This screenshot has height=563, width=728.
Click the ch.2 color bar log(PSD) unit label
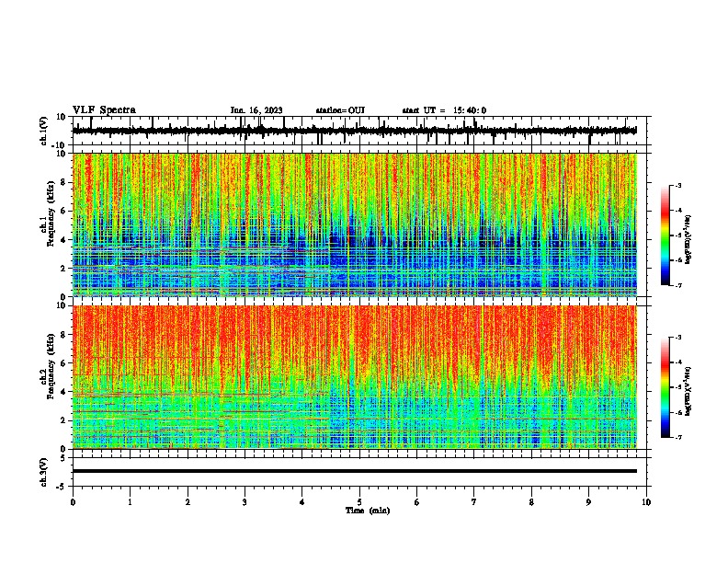(x=688, y=391)
